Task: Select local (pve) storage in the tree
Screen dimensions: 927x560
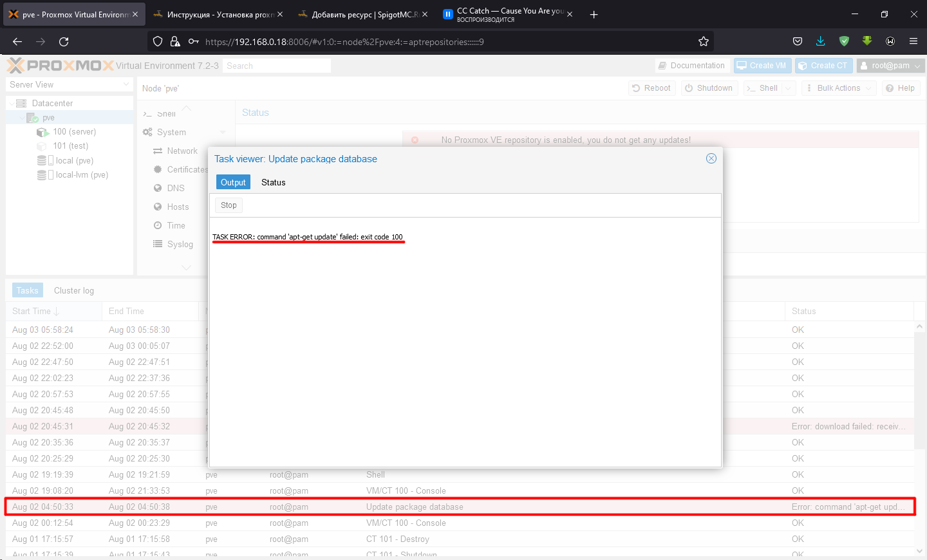Action: coord(74,161)
